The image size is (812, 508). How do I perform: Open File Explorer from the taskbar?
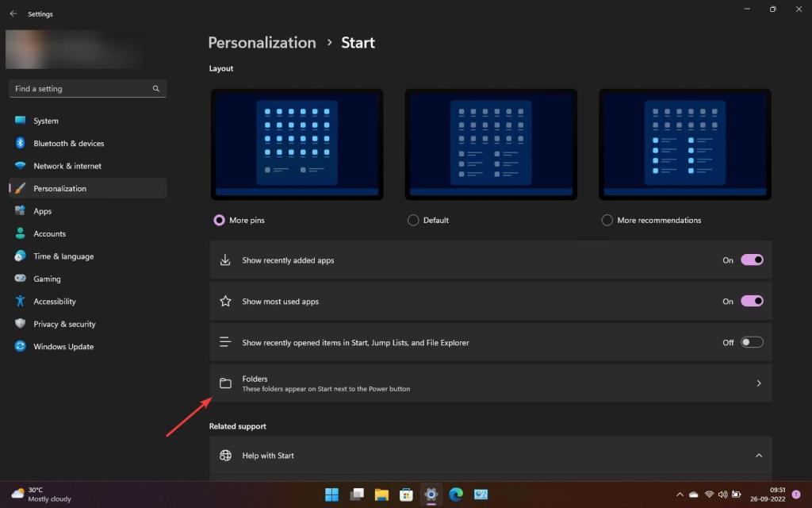[381, 495]
